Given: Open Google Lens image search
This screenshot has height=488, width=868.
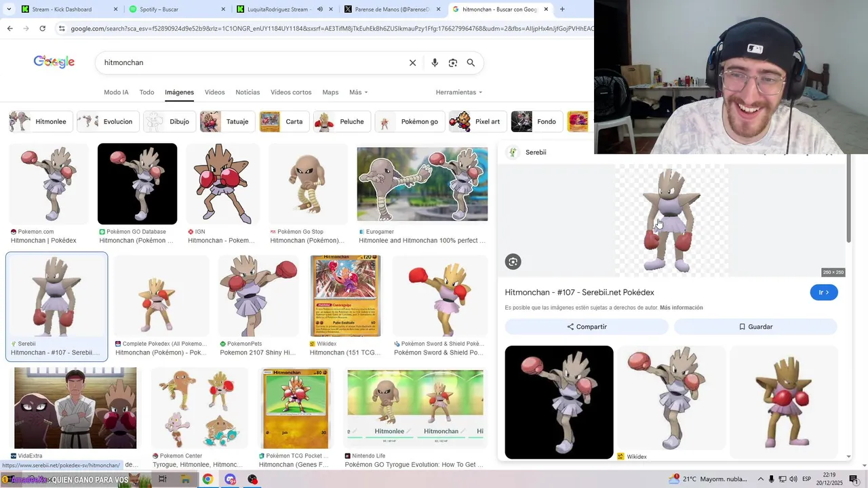Looking at the screenshot, I should click(x=453, y=62).
